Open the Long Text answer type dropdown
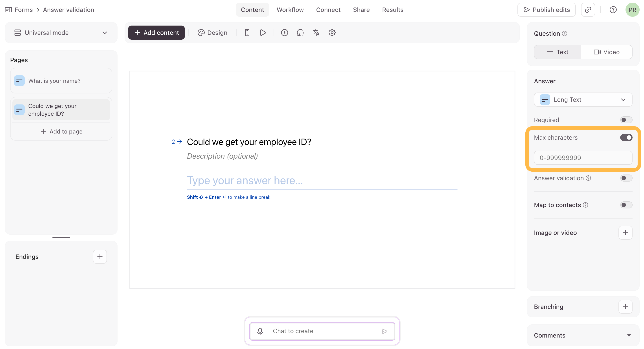This screenshot has width=644, height=349. tap(583, 100)
